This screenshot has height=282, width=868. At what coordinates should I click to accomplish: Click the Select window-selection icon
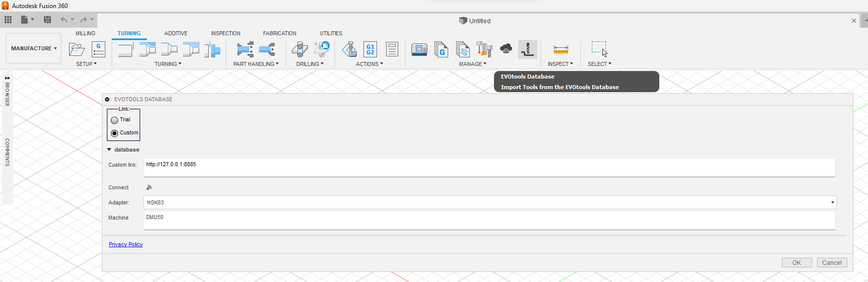(x=599, y=49)
